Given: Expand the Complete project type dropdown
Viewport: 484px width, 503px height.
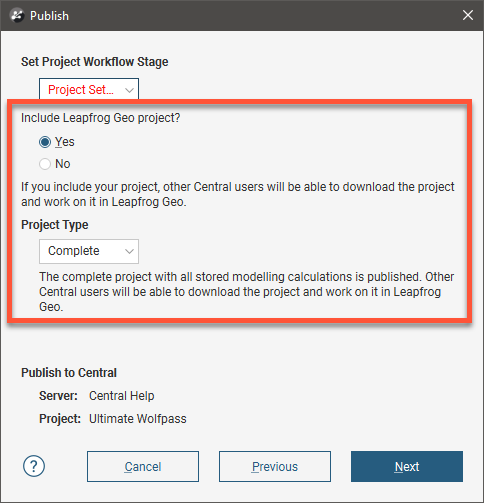Looking at the screenshot, I should pos(89,251).
